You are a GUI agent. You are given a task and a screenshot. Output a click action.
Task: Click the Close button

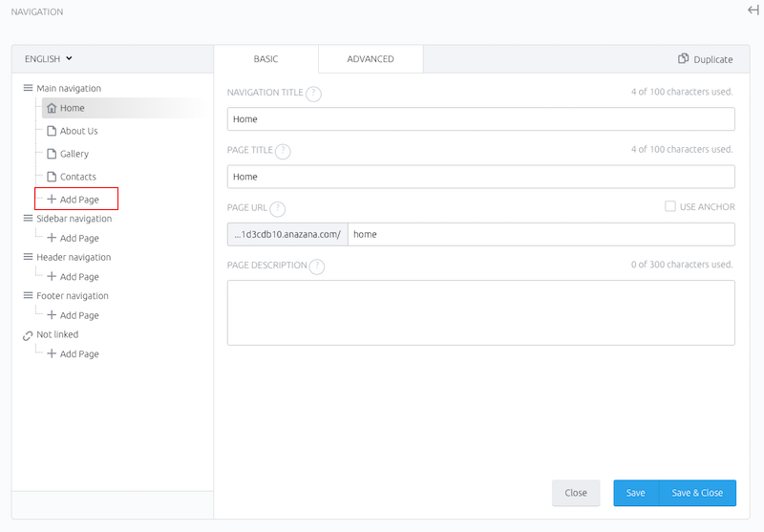(x=576, y=493)
